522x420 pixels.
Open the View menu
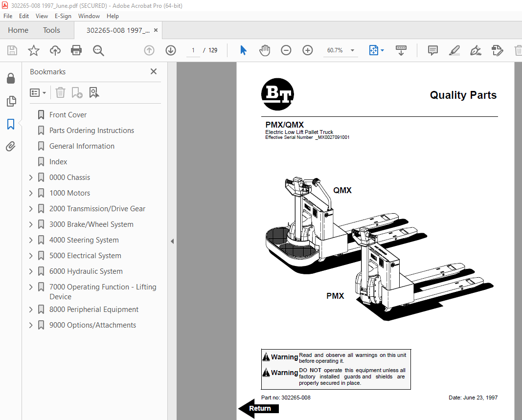click(42, 16)
